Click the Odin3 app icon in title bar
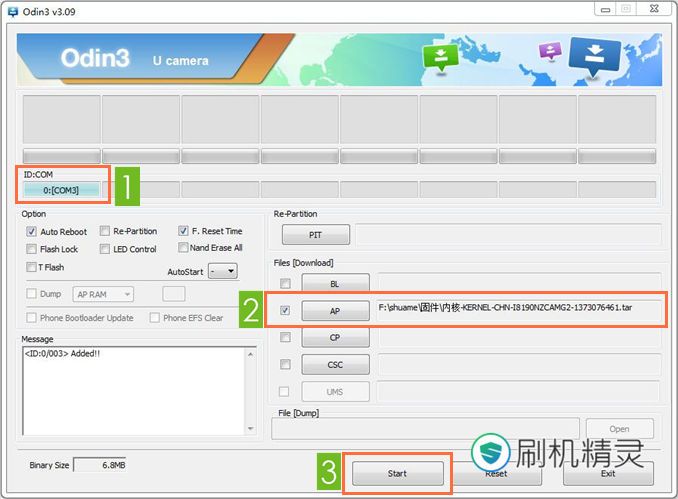Viewport: 678px width, 499px height. pyautogui.click(x=13, y=12)
